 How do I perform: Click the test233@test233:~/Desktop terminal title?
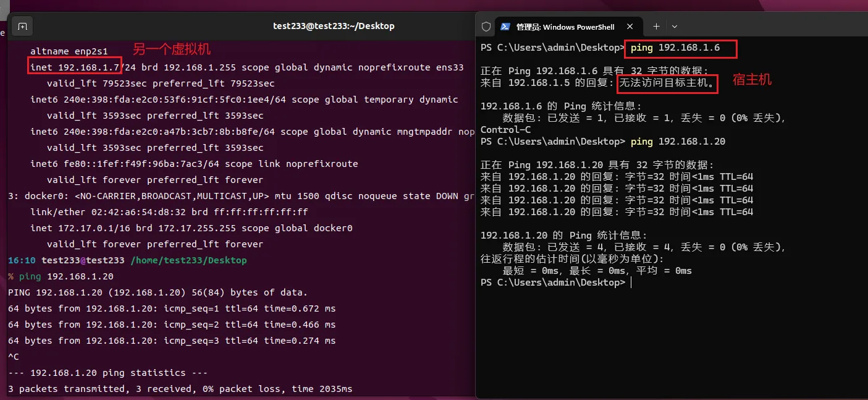coord(334,26)
